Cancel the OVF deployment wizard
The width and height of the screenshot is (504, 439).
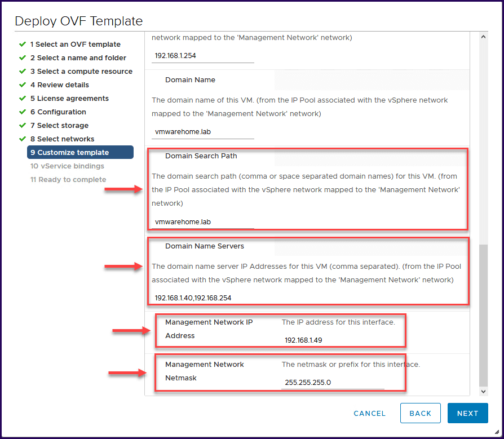point(369,413)
